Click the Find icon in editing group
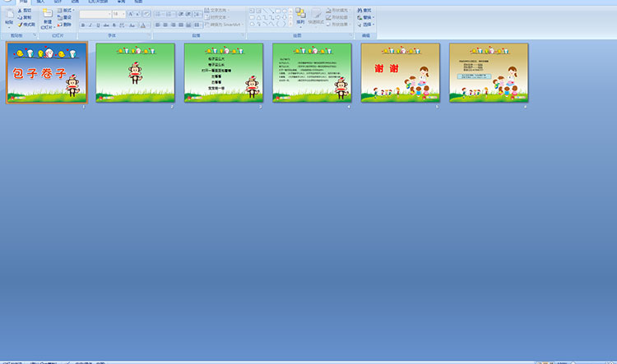Viewport: 617px width, 364px height. 364,11
